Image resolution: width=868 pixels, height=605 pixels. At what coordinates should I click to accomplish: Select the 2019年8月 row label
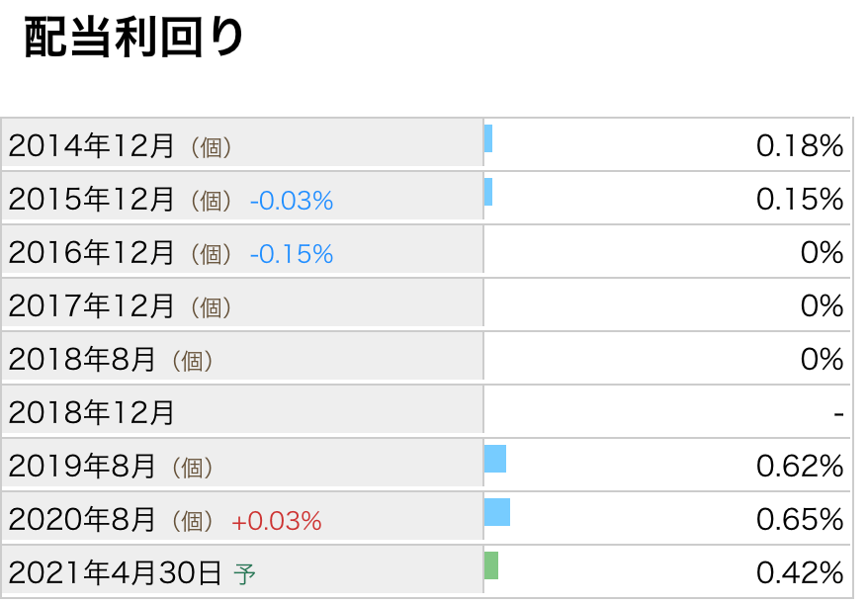(82, 466)
